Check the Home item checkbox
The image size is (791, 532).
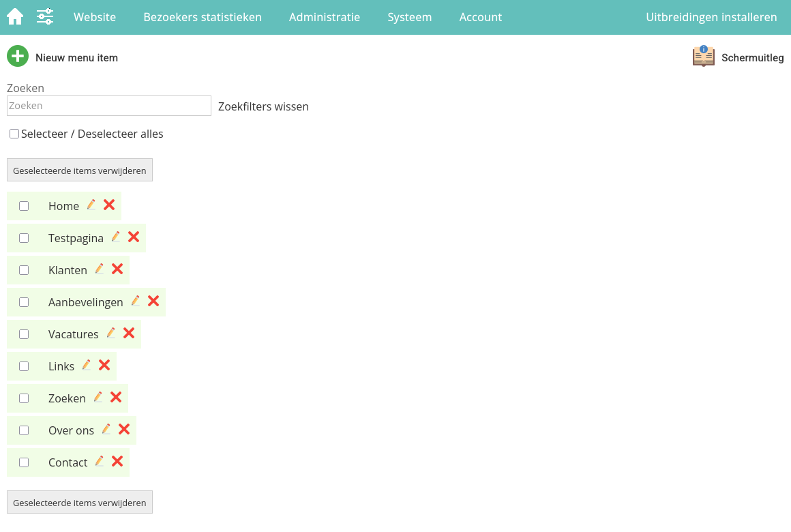click(x=24, y=206)
